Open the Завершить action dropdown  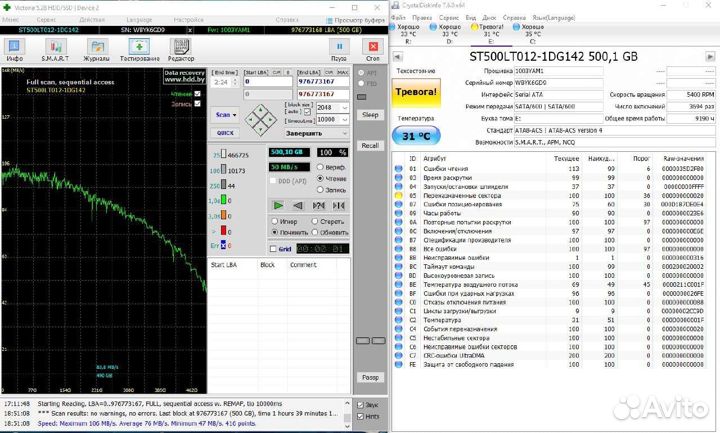coord(316,133)
